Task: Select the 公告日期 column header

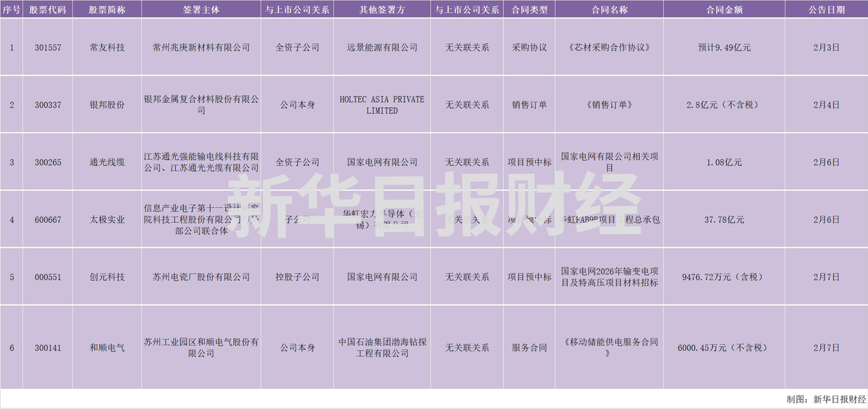Action: (825, 10)
